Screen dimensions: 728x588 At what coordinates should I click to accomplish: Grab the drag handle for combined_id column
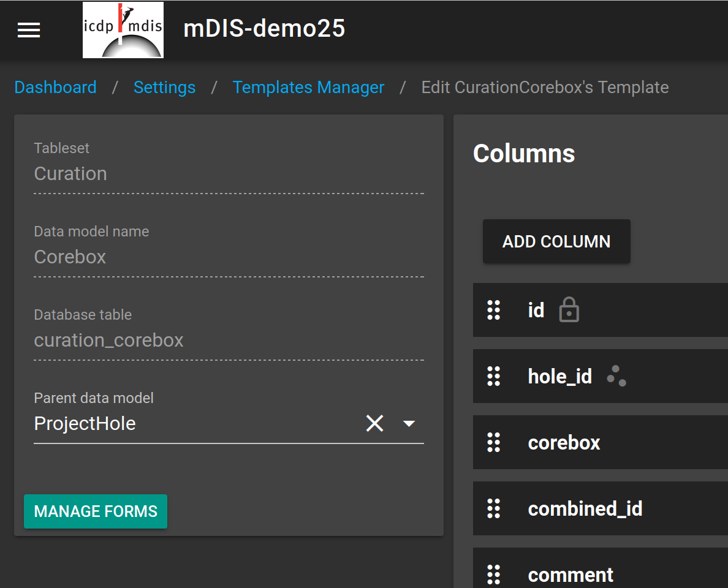(x=493, y=508)
